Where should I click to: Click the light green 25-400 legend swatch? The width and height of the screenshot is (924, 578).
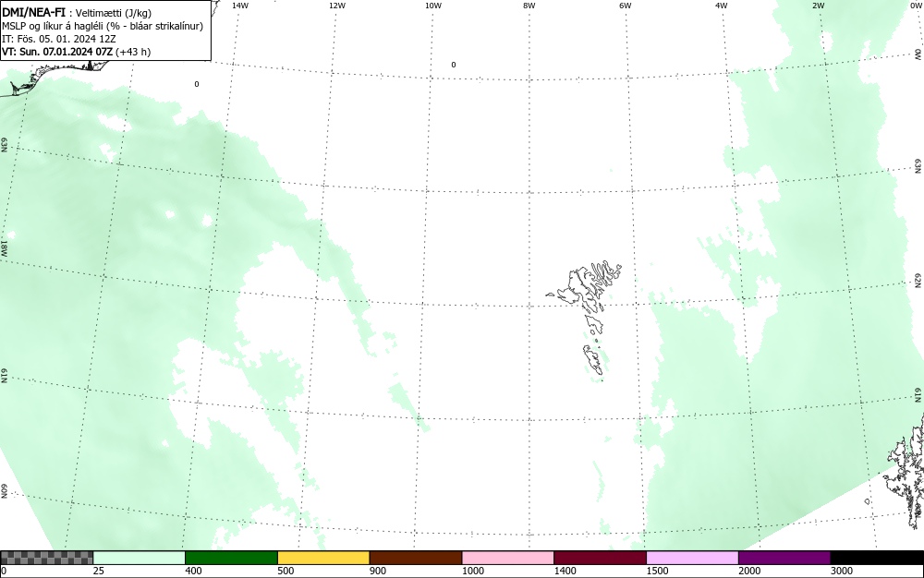point(140,558)
